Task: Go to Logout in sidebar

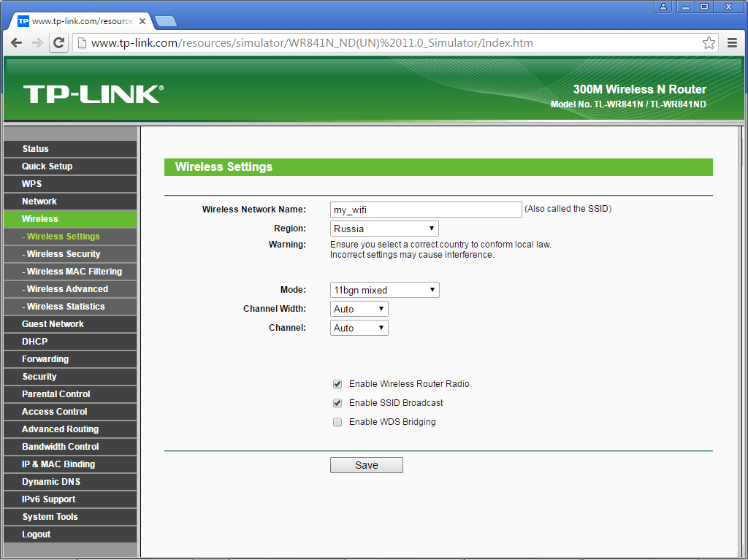Action: pos(37,534)
